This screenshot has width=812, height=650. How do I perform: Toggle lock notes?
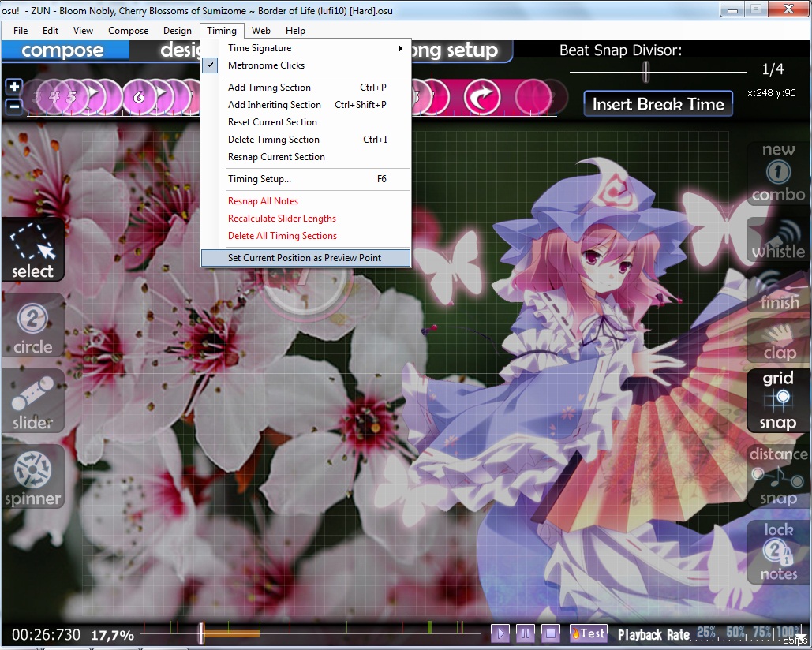[x=778, y=551]
